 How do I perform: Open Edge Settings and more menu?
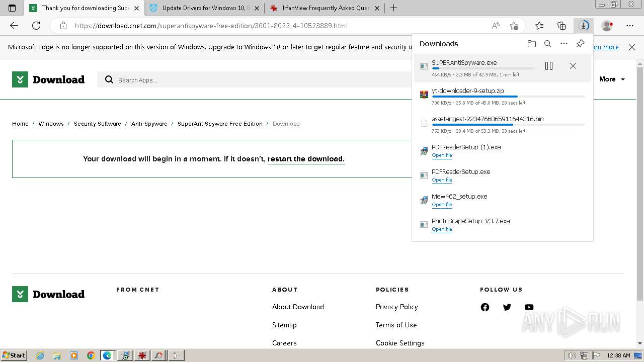coord(630,26)
